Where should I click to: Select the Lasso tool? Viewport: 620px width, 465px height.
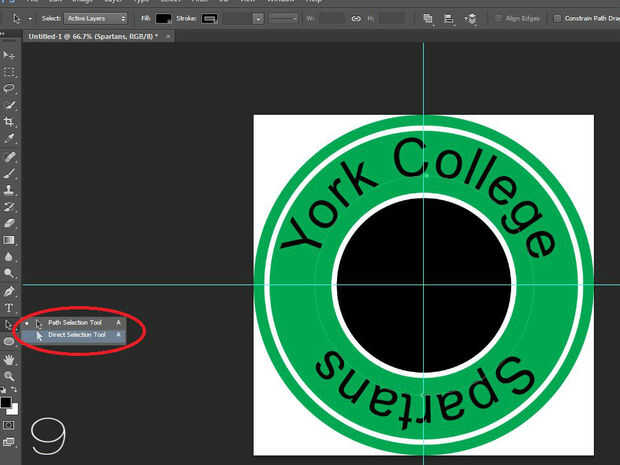click(9, 88)
